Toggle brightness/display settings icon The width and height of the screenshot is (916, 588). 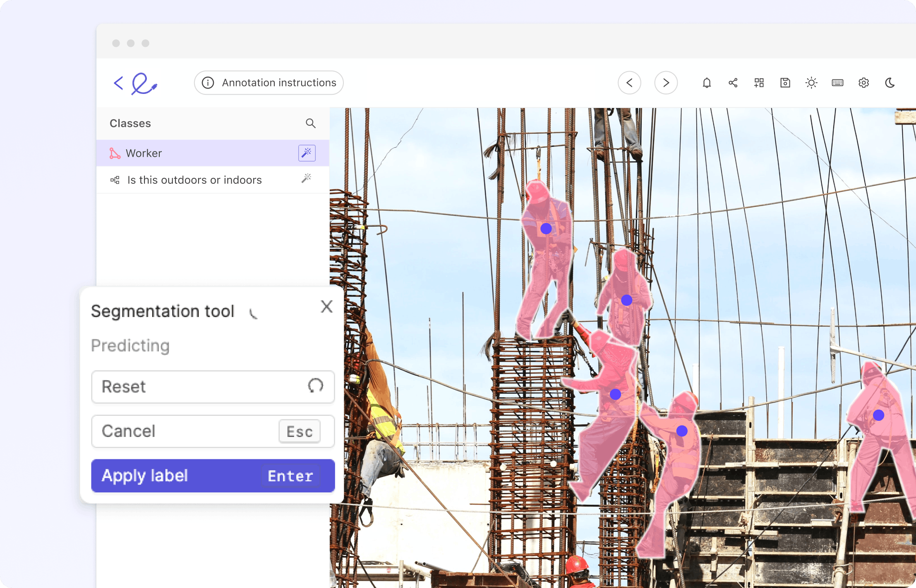coord(811,83)
